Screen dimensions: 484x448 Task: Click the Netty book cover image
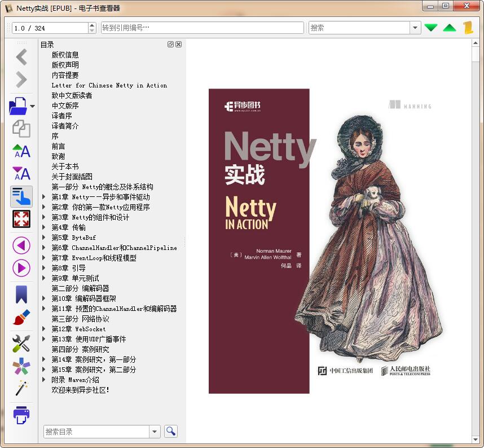(325, 241)
